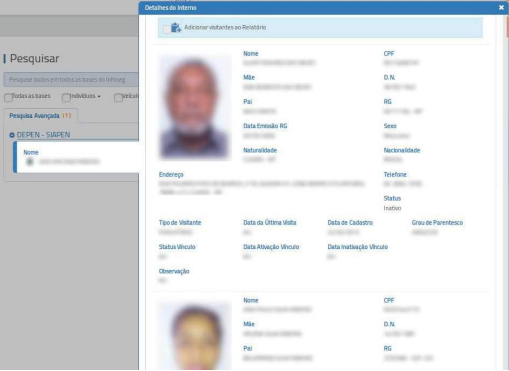Click the Nacionalidade label
This screenshot has height=371, width=509.
402,150
